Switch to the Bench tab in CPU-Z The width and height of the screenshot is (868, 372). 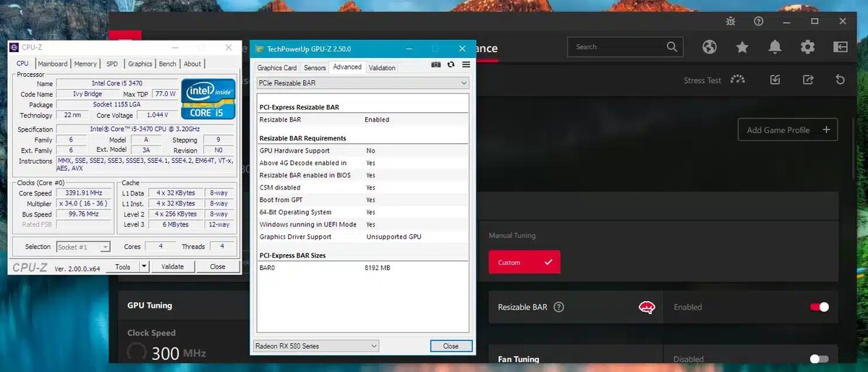tap(168, 64)
